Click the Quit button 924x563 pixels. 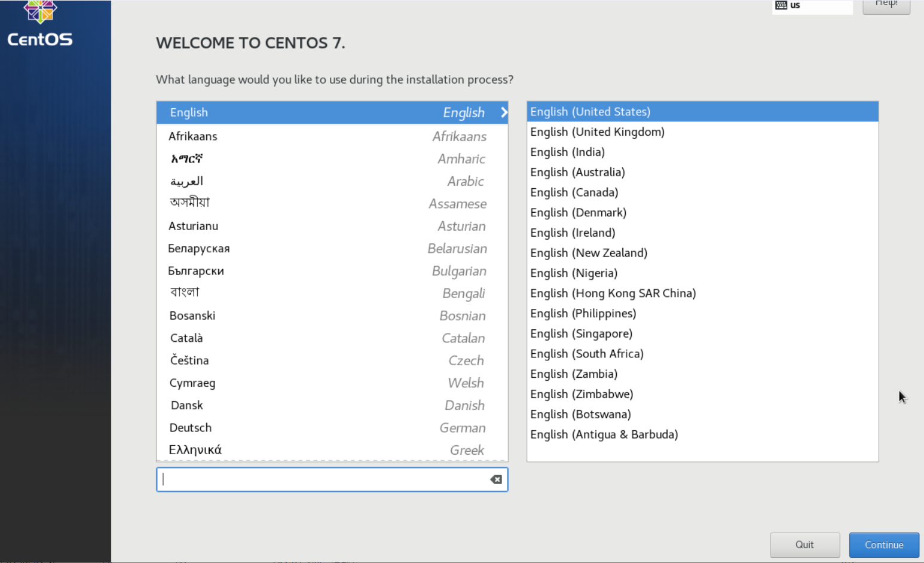click(x=804, y=544)
